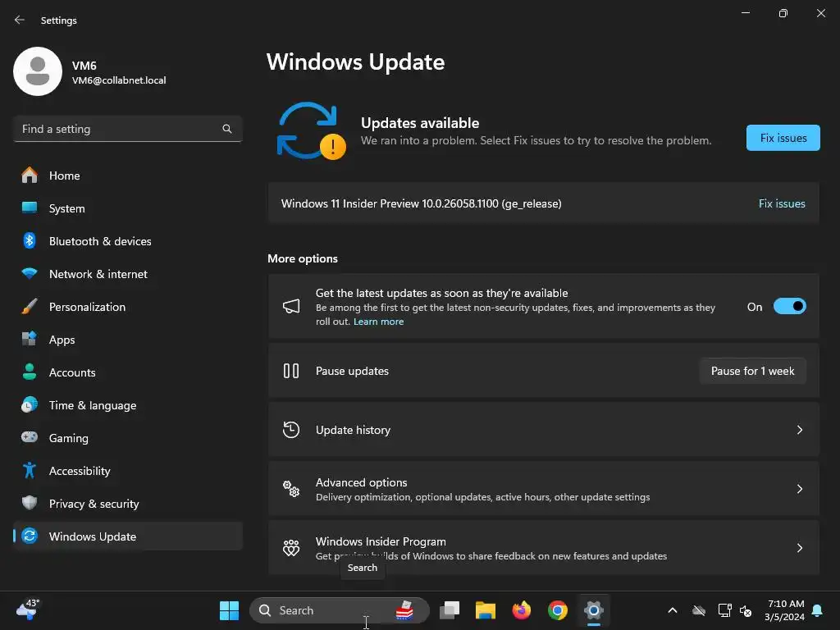
Task: Launch Firefox from the taskbar
Action: point(521,610)
